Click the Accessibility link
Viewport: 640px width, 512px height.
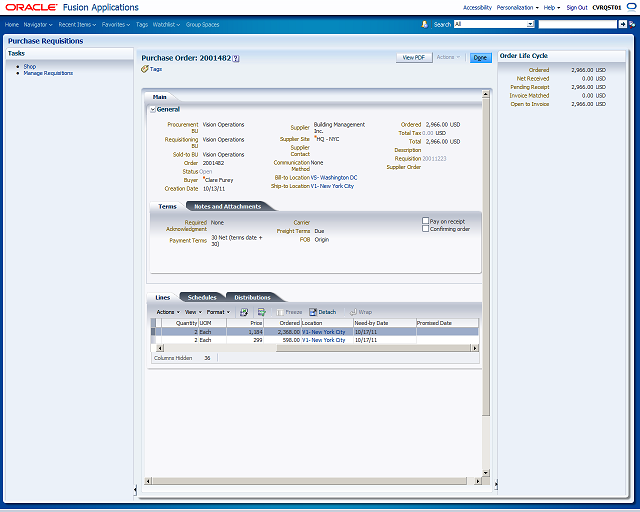click(x=477, y=7)
